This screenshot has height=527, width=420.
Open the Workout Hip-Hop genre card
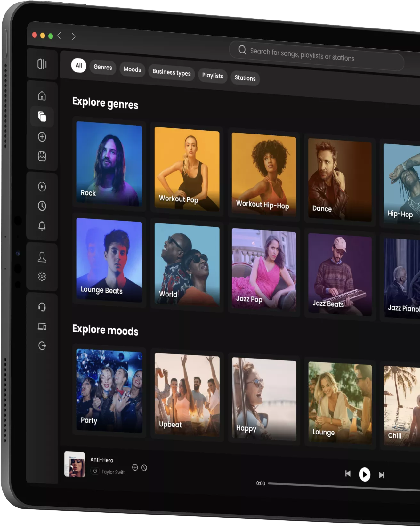coord(264,174)
